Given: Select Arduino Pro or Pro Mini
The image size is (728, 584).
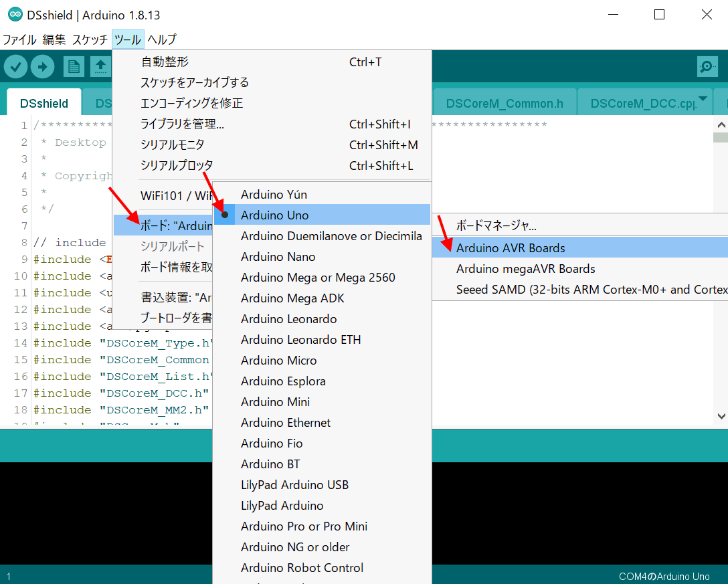Looking at the screenshot, I should [323, 526].
